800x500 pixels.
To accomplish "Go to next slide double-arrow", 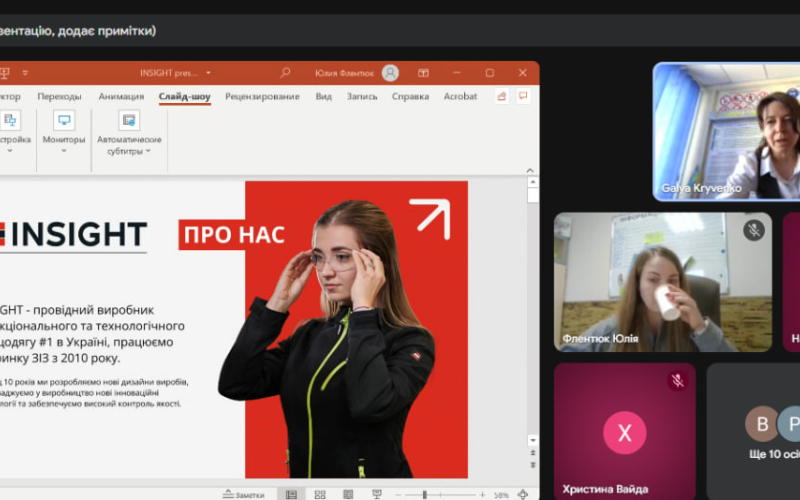I will [533, 465].
